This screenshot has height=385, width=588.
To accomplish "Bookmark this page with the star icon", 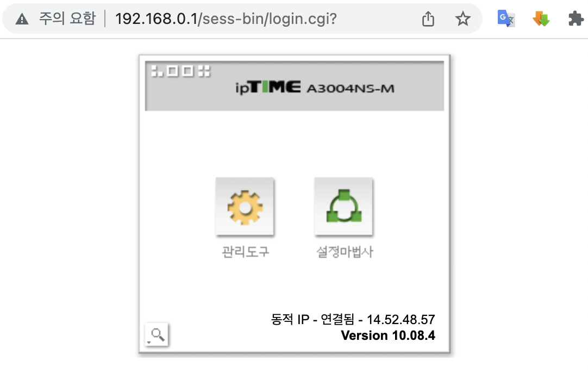I will (463, 19).
